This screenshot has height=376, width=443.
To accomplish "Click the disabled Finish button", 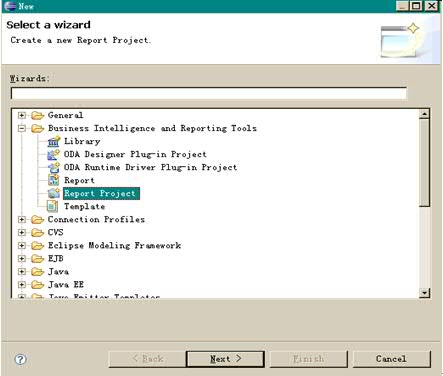I will click(x=309, y=359).
